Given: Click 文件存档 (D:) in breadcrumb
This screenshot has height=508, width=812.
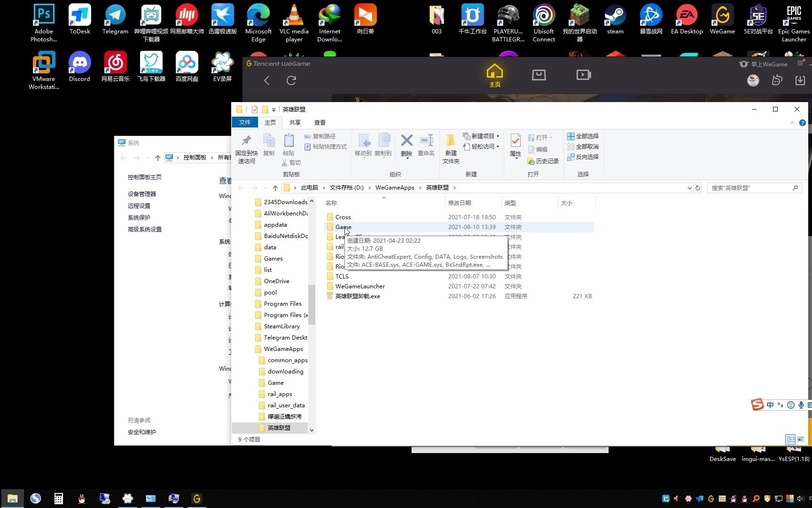Looking at the screenshot, I should click(347, 188).
